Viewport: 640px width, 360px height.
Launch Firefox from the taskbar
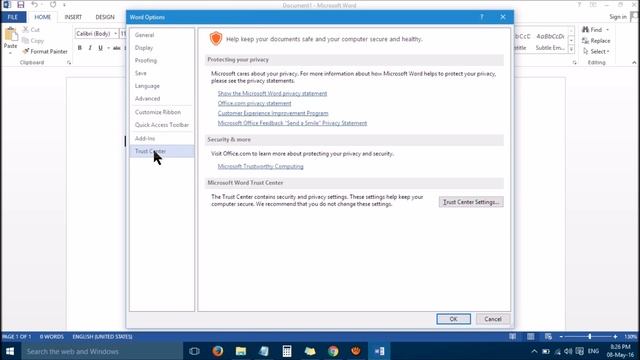point(218,351)
